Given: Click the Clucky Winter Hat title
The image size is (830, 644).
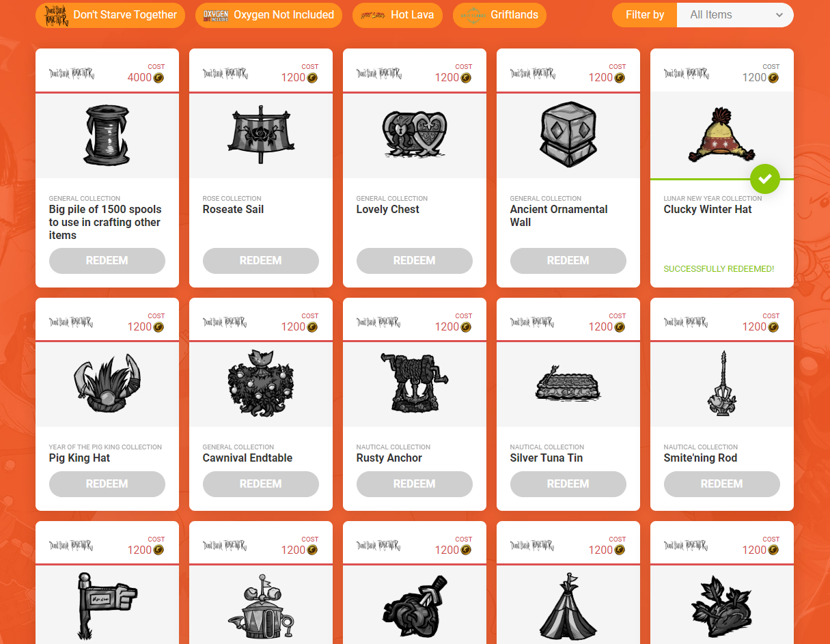Looking at the screenshot, I should click(708, 210).
